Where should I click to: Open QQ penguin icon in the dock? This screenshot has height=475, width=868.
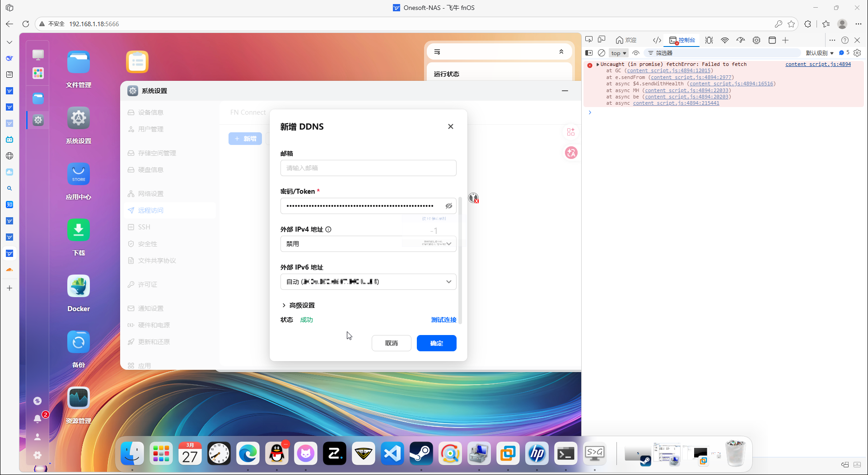tap(277, 453)
